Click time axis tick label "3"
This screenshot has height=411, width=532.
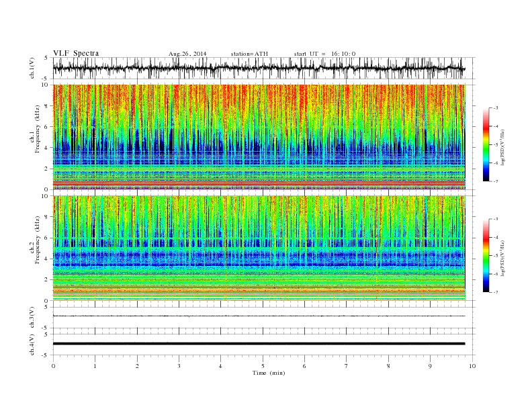coord(179,366)
